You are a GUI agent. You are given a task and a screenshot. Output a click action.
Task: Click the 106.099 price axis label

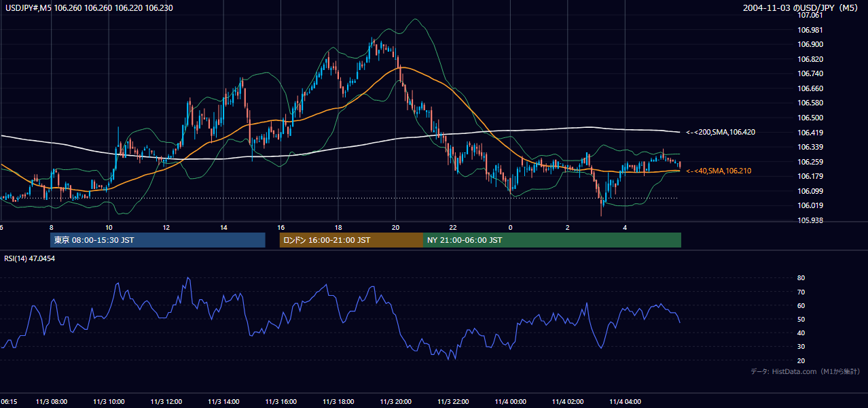[810, 191]
